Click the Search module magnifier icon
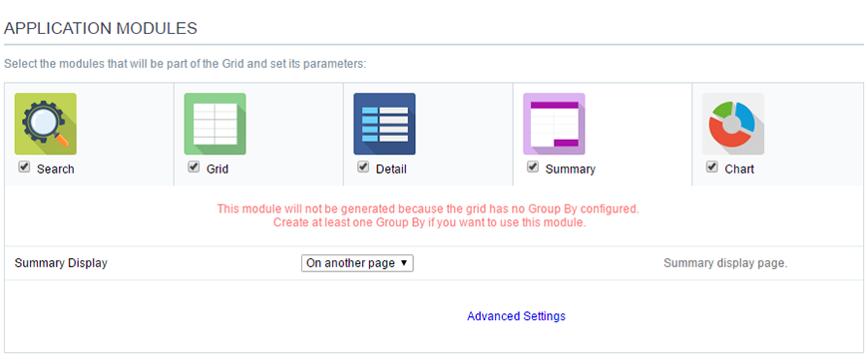The image size is (868, 360). click(45, 124)
